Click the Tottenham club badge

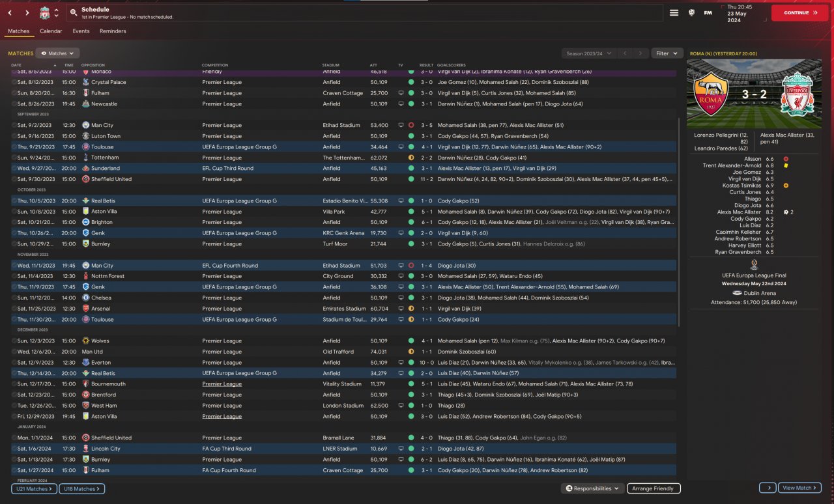[86, 158]
